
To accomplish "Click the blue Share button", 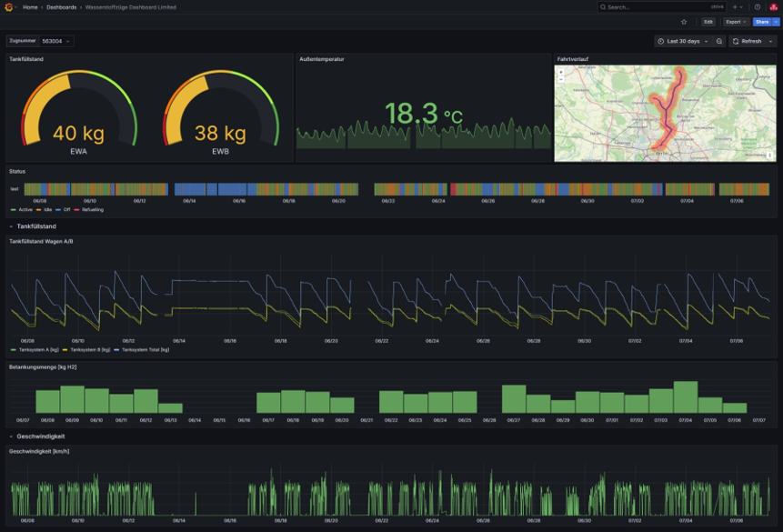I will pos(760,21).
